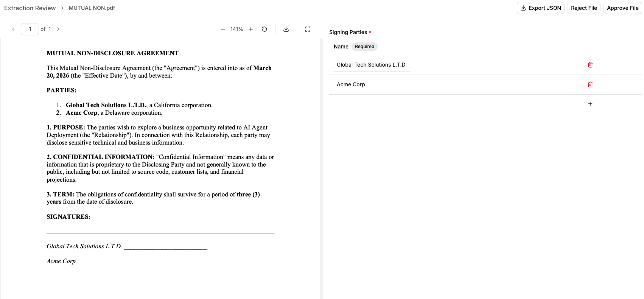Download the PDF from viewer toolbar

click(x=286, y=29)
